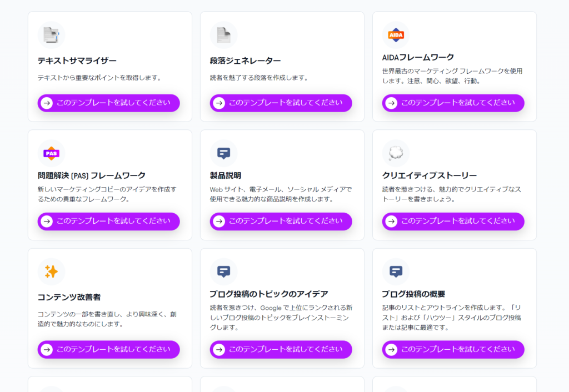Click the AIDA framework logo icon
This screenshot has height=392, width=569.
point(396,35)
